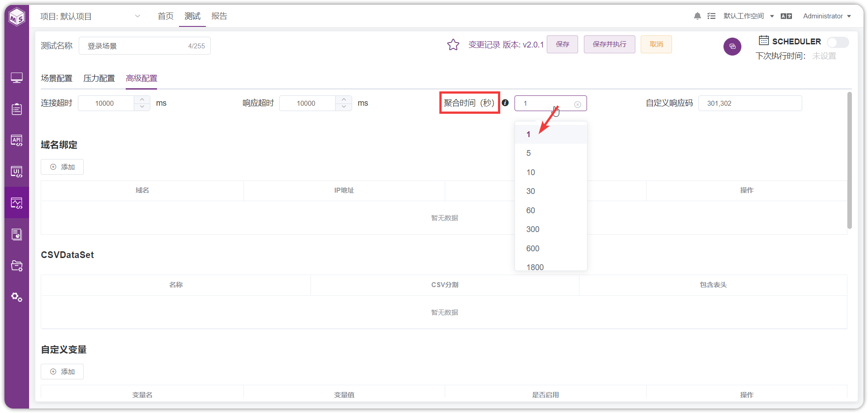
Task: Add a domain binding with 添加
Action: (62, 167)
